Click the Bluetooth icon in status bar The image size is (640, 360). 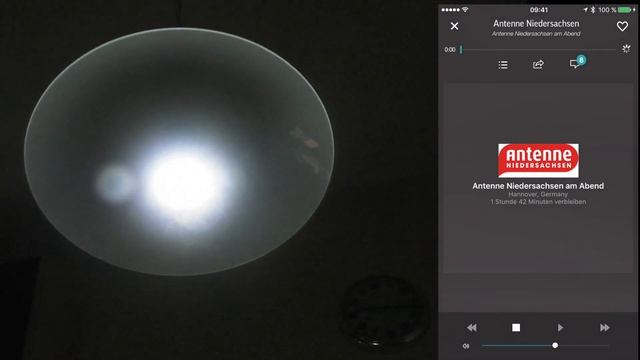pyautogui.click(x=593, y=9)
